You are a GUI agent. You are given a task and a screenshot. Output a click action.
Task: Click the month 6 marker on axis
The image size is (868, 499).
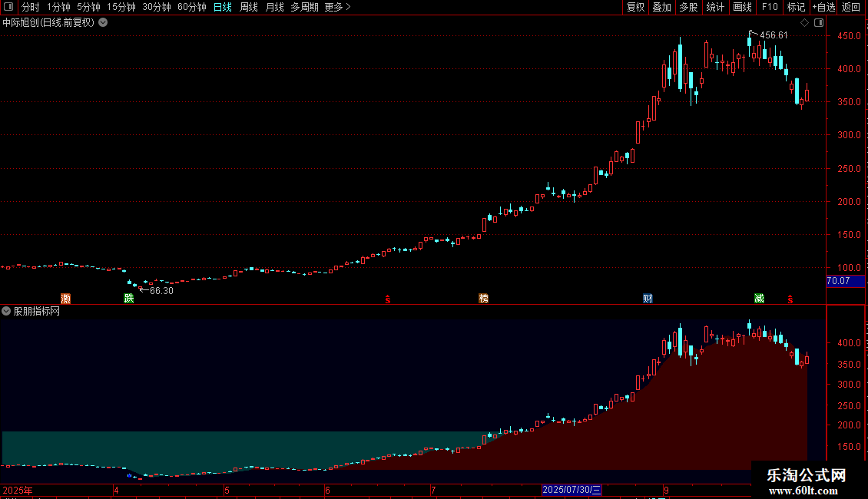[328, 490]
